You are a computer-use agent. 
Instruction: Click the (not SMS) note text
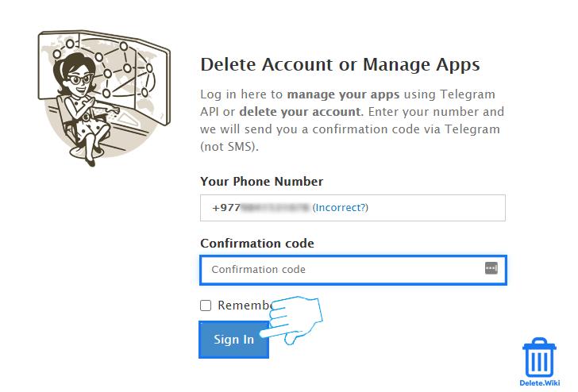pyautogui.click(x=229, y=147)
